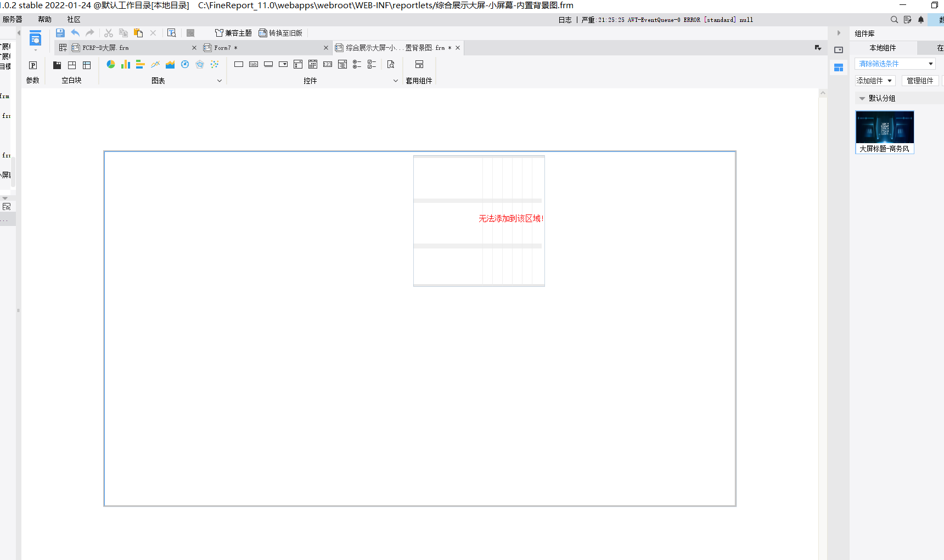Add a column chart component
944x560 pixels.
(x=126, y=65)
